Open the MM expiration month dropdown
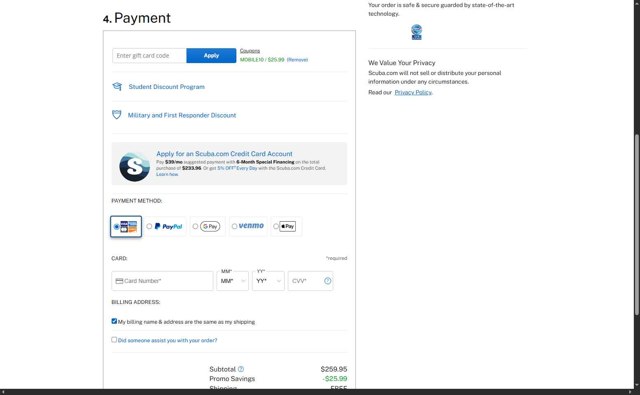640x395 pixels. point(232,281)
